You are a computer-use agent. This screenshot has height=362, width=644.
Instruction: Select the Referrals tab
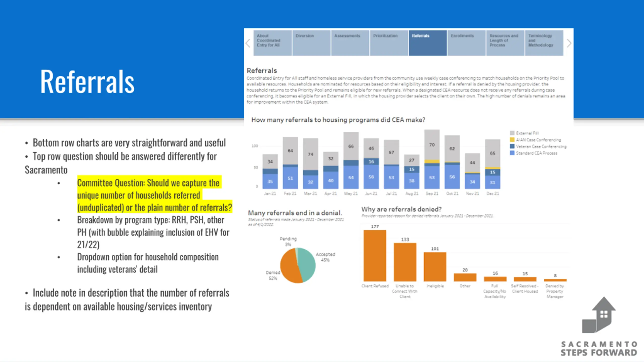tap(428, 43)
